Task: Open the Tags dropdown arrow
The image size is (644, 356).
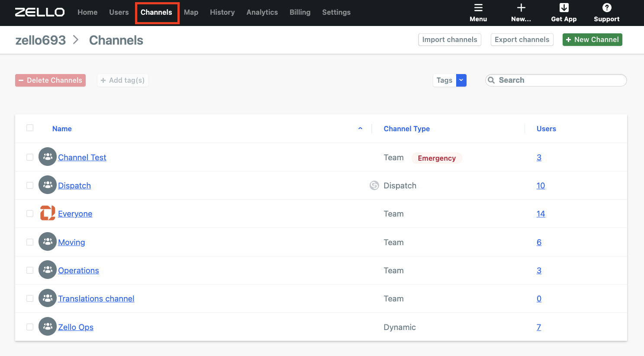Action: pos(461,80)
